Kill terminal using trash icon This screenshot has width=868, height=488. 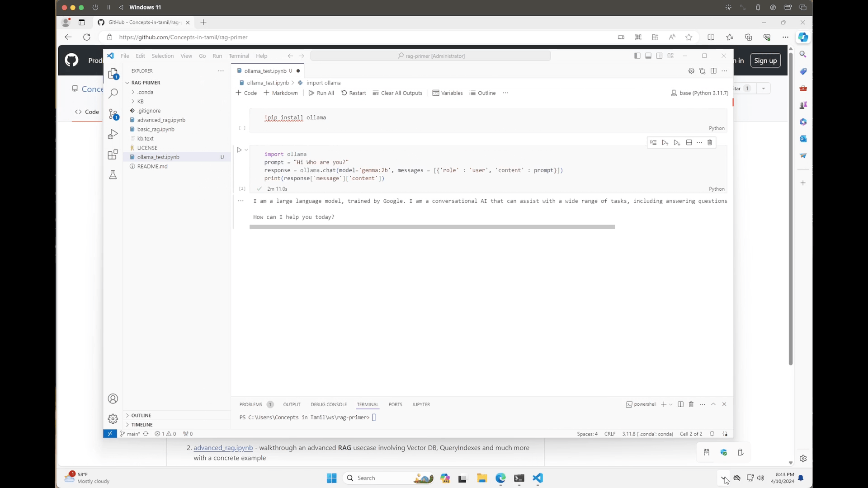pos(691,404)
